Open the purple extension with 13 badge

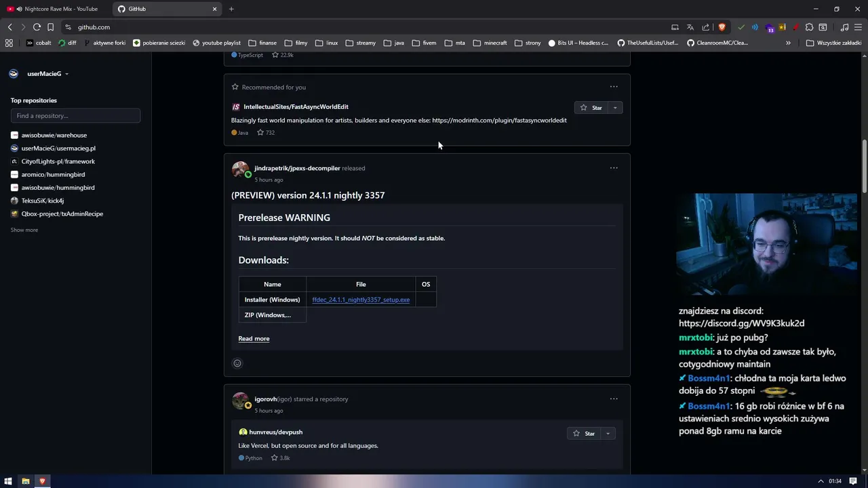(x=769, y=28)
